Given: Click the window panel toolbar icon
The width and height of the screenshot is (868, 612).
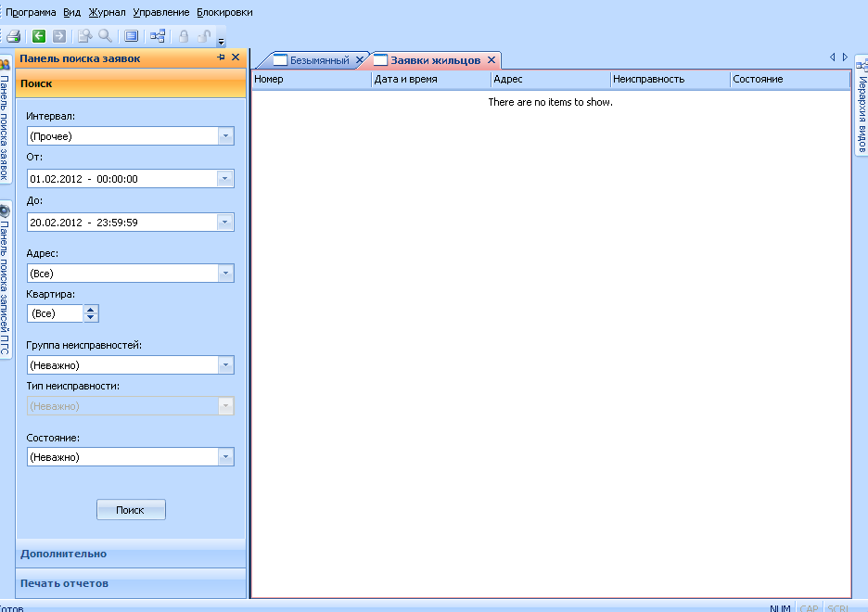Looking at the screenshot, I should [132, 36].
